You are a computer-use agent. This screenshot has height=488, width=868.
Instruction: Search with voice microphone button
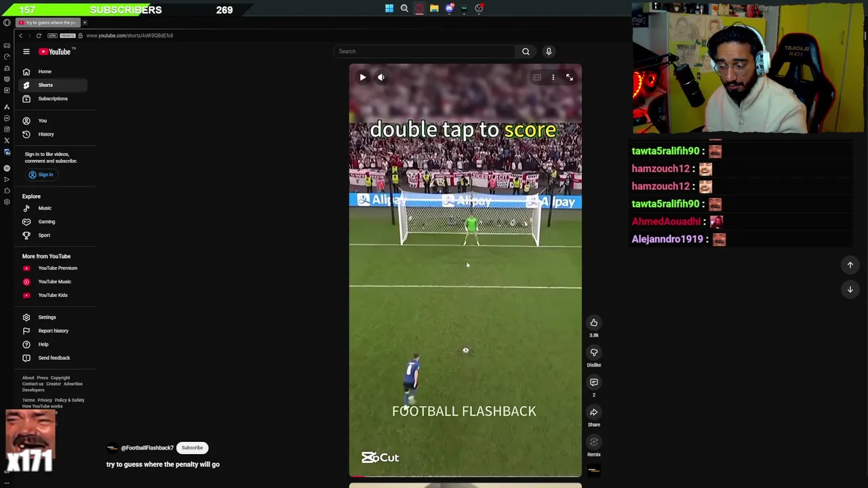coord(549,52)
